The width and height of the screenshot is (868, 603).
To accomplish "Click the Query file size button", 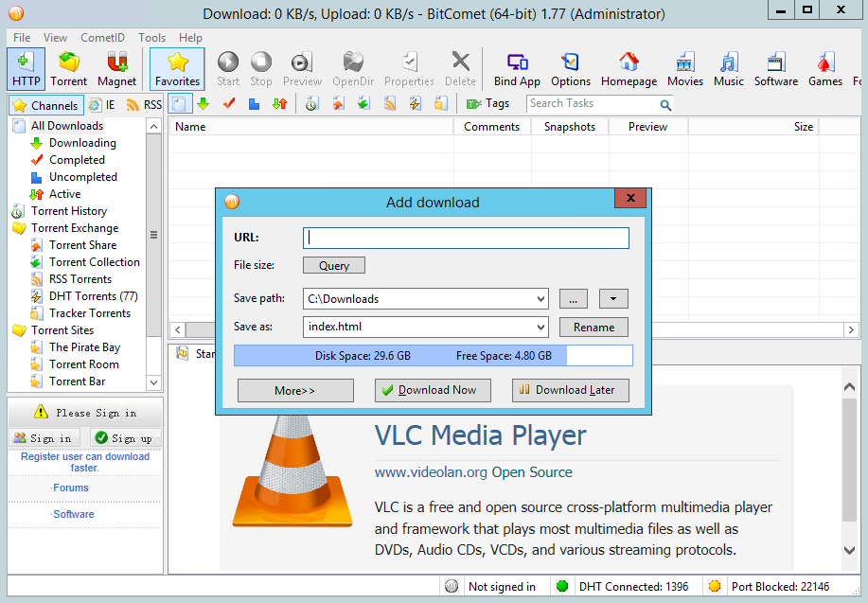I will (x=334, y=265).
